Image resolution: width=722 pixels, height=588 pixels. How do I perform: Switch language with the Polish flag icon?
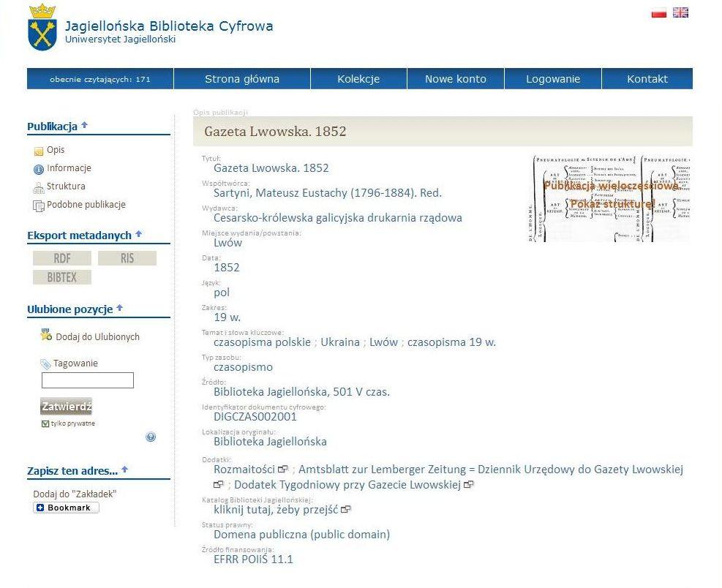click(659, 13)
